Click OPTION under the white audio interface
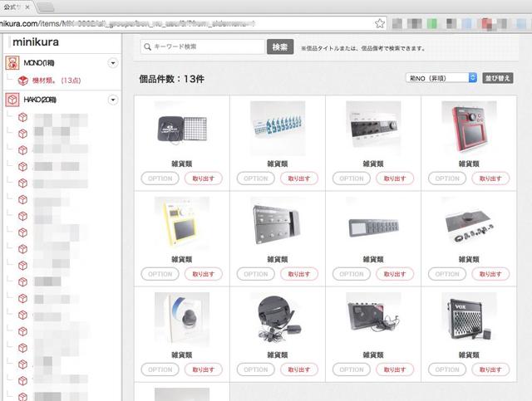Viewport: 532px width, 401px height. [x=351, y=178]
